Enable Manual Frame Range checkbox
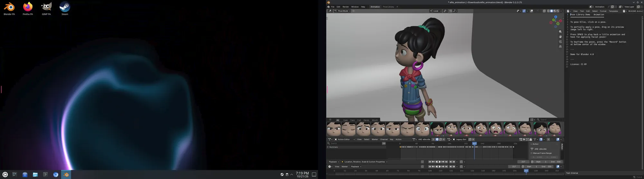 point(532,153)
